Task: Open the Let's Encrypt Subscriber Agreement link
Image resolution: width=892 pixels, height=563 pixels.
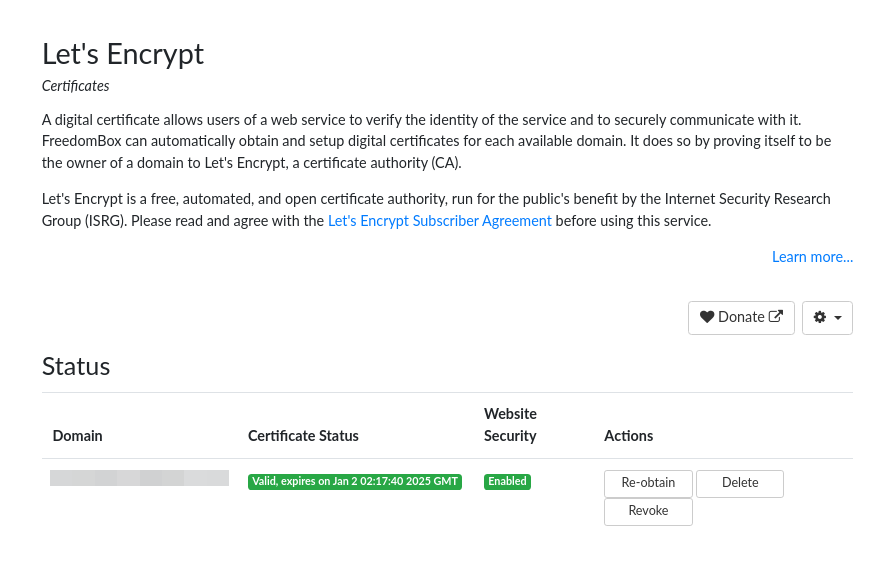Action: pyautogui.click(x=440, y=221)
